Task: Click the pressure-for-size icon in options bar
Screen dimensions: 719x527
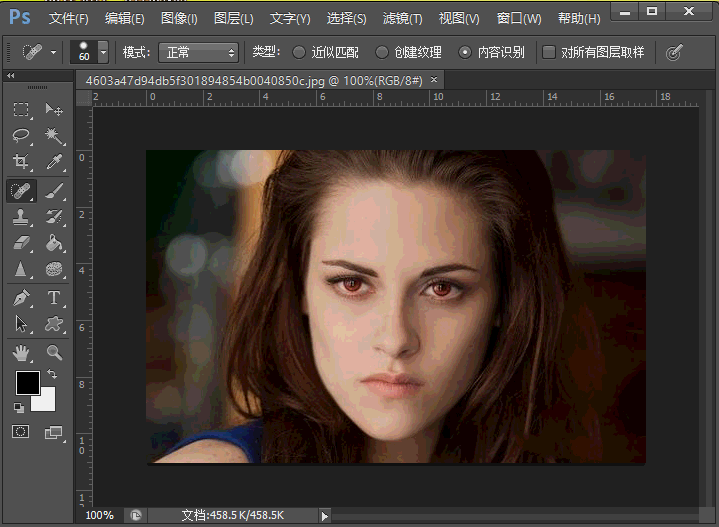Action: pyautogui.click(x=674, y=52)
